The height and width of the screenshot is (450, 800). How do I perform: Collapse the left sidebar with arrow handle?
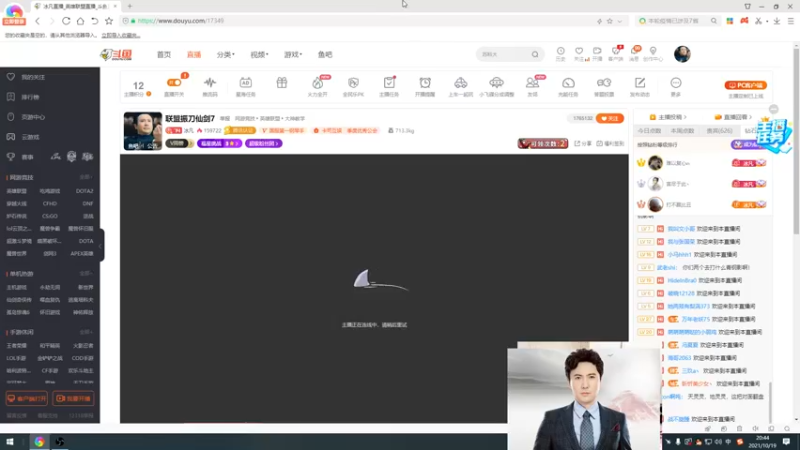point(102,246)
